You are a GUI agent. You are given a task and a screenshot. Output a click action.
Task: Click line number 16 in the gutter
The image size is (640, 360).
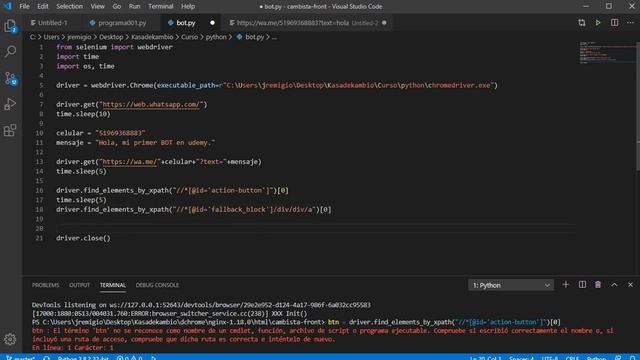click(39, 191)
